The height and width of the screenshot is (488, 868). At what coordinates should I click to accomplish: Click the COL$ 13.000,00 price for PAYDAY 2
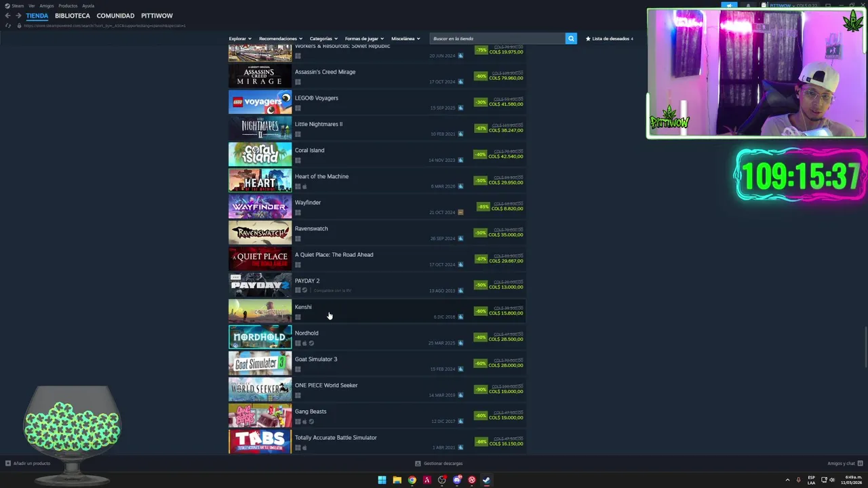coord(507,287)
